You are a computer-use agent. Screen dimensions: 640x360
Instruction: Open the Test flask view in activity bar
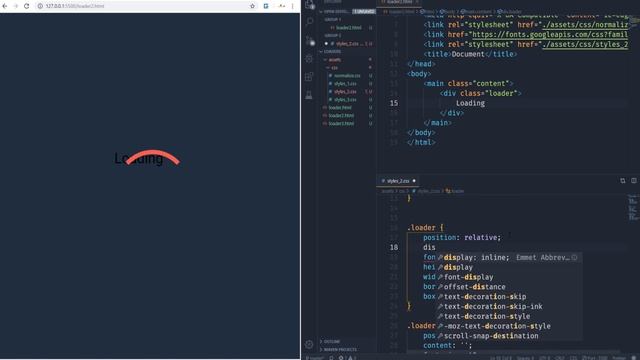309,95
